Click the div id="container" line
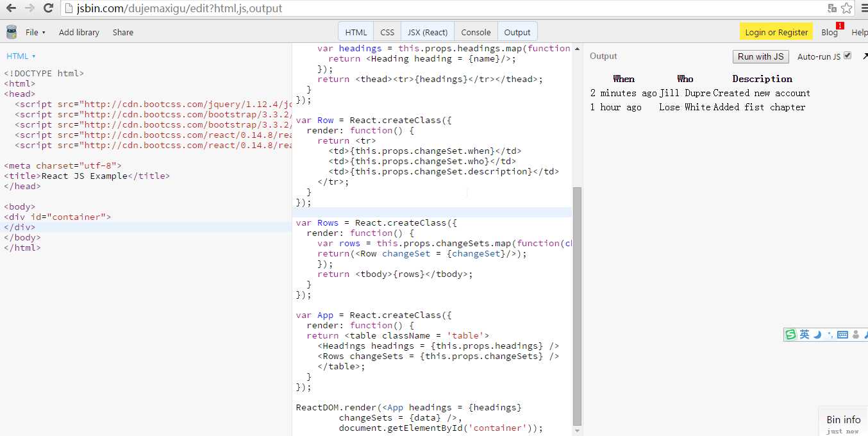 click(58, 217)
